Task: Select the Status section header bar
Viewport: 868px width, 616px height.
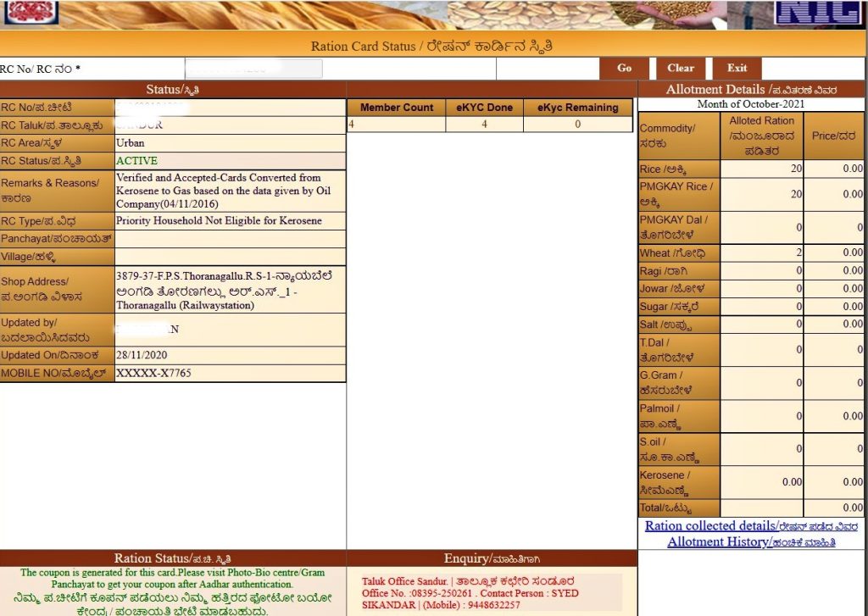Action: click(173, 91)
